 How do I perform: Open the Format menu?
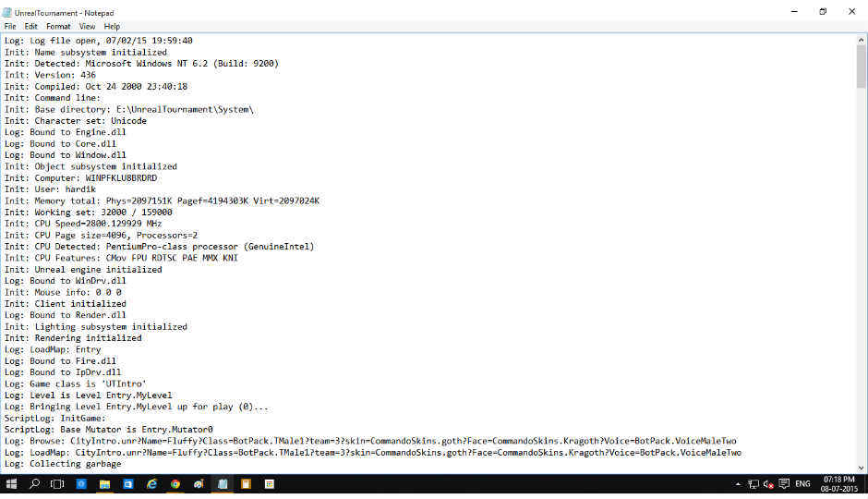(58, 26)
